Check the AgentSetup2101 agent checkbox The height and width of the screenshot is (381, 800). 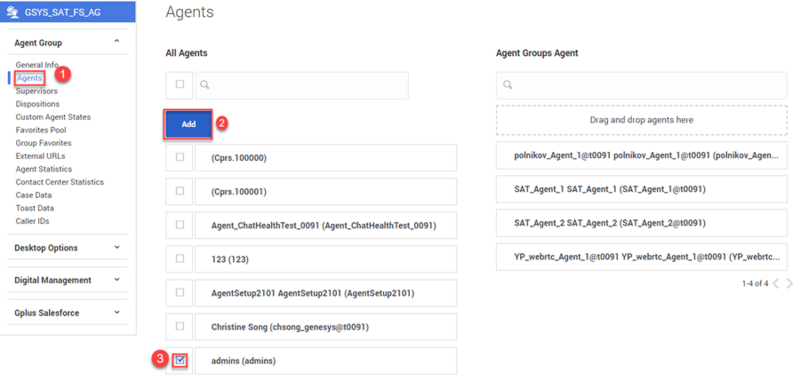point(180,292)
